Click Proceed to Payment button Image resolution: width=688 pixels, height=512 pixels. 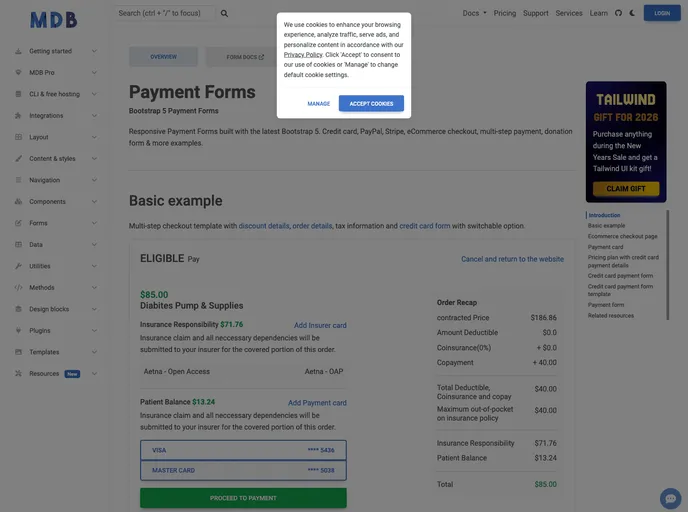pos(243,498)
